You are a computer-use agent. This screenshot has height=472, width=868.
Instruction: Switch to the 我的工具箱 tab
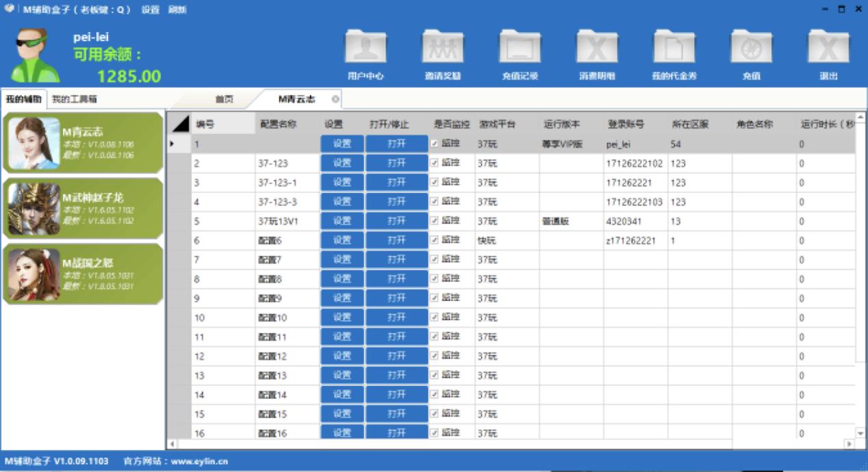tap(75, 99)
